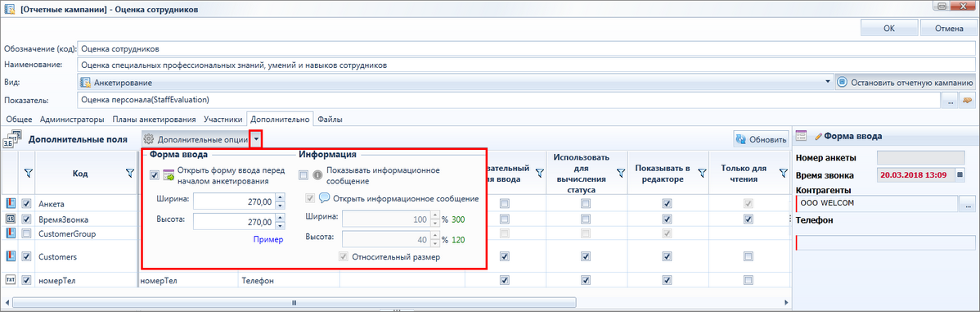Filter the обязательный для ввода column

coord(539,173)
